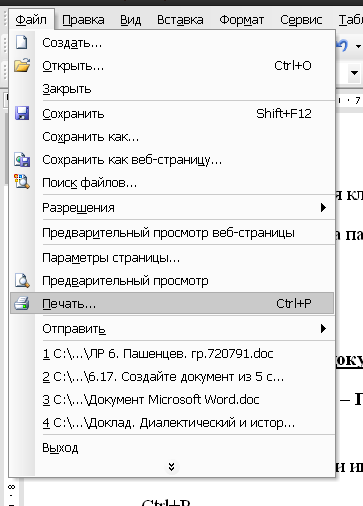
Task: Choose Сохранить как веб-страницу... entry
Action: point(172,160)
